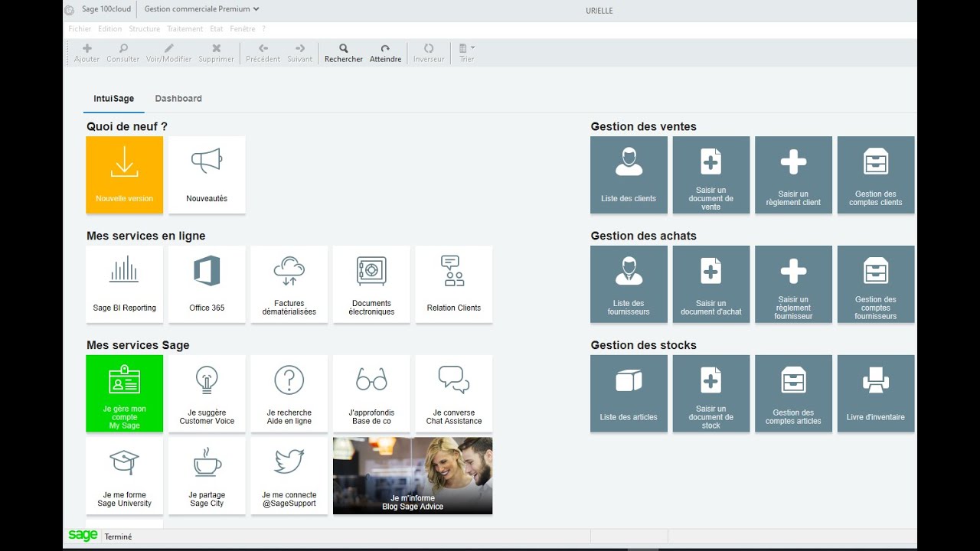Click the Rechercher toolbar button
The width and height of the screenshot is (980, 551).
[x=344, y=53]
